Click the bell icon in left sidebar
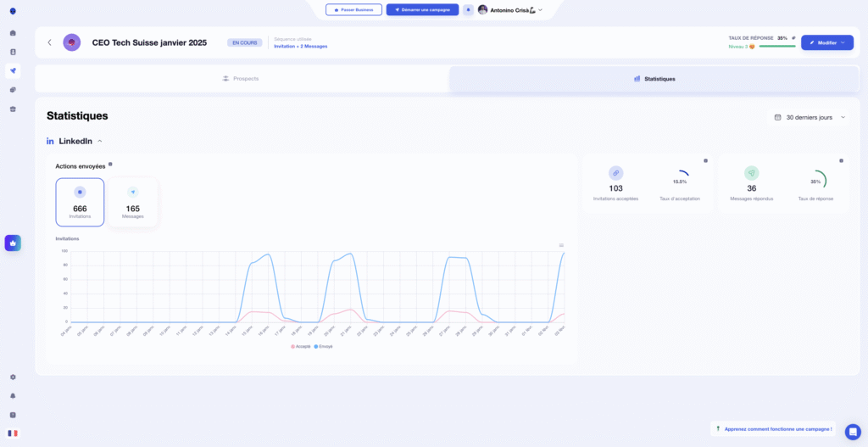 13,395
